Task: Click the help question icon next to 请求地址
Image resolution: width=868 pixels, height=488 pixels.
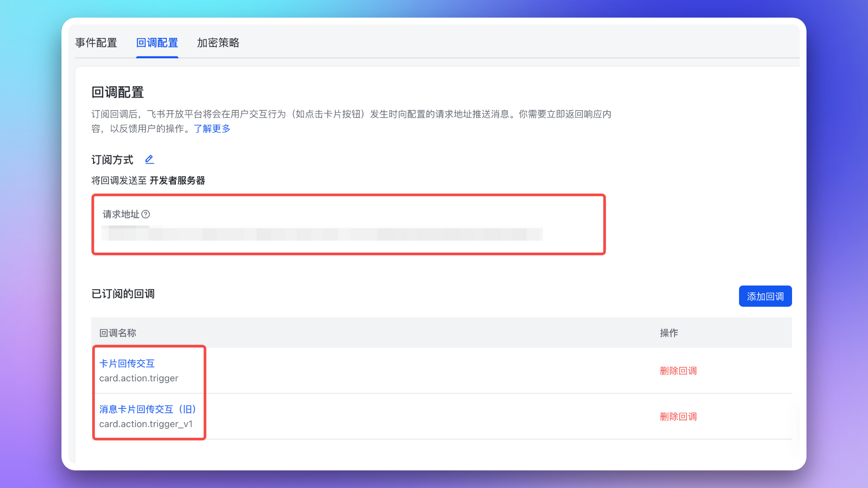Action: pos(146,214)
